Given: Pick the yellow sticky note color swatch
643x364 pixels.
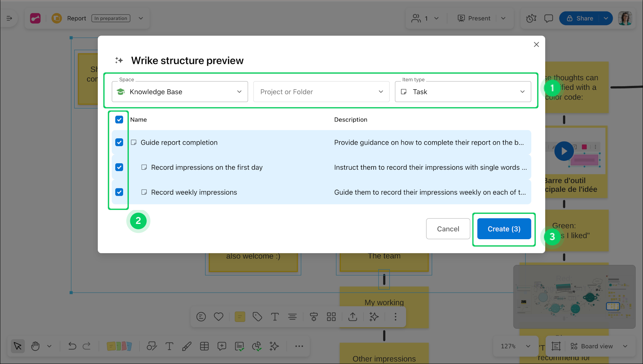Looking at the screenshot, I should 240,317.
